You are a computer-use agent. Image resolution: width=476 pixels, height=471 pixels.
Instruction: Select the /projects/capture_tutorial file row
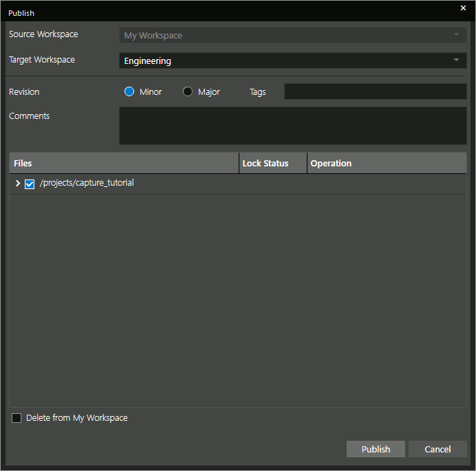pos(238,184)
